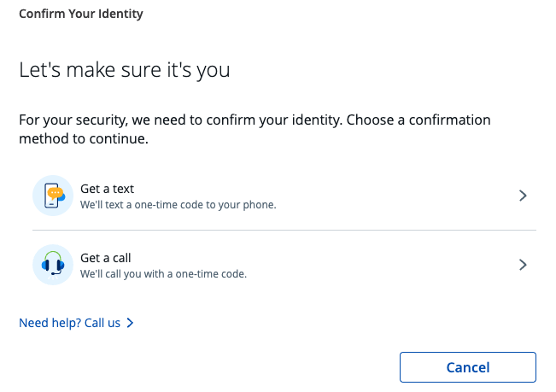Click the divider line between the two options
The image size is (556, 392).
click(x=284, y=230)
